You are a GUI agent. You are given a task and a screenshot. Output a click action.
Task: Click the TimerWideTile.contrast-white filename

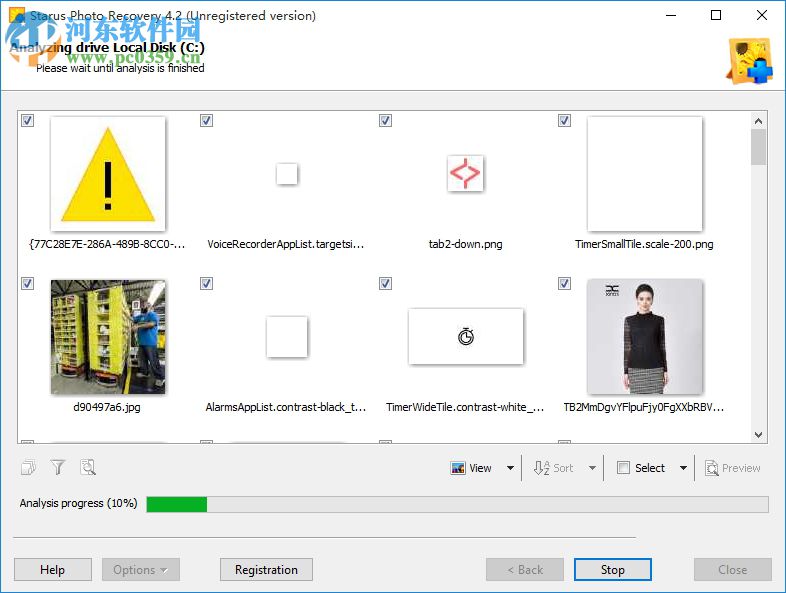click(465, 407)
